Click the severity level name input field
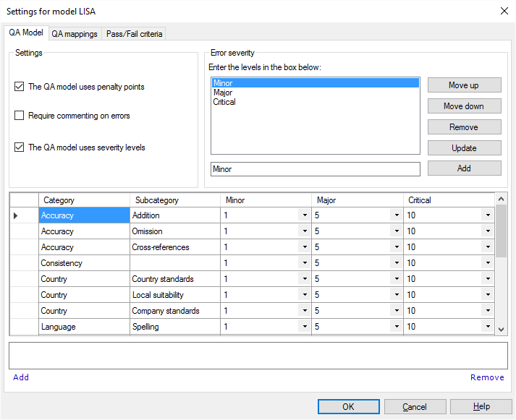The height and width of the screenshot is (420, 516). click(315, 169)
